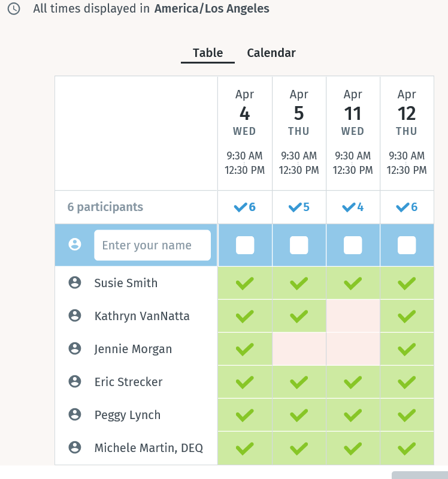
Task: Click Michele Martin, DEQ avatar icon
Action: point(75,448)
